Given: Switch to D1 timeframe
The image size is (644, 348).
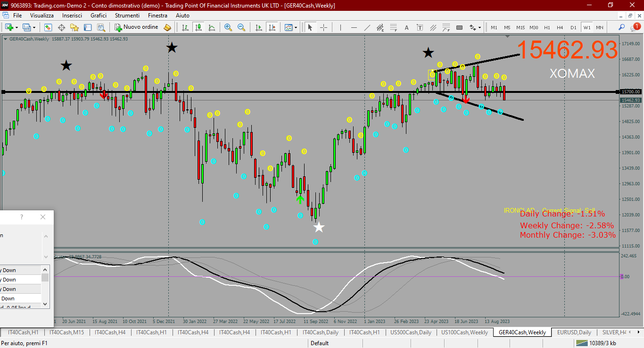Looking at the screenshot, I should pyautogui.click(x=573, y=27).
